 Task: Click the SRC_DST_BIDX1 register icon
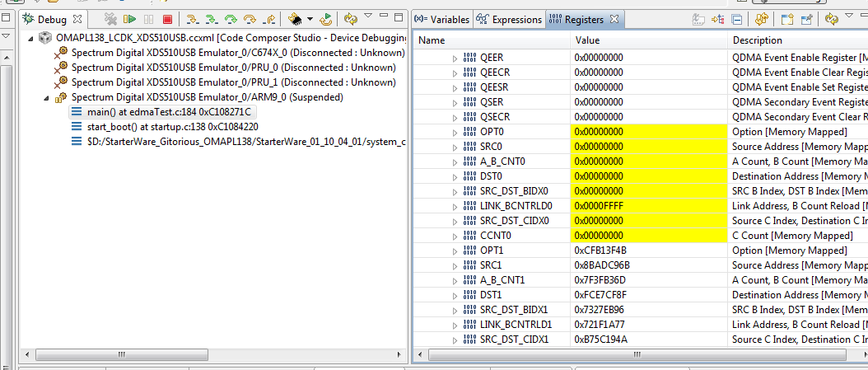[x=469, y=310]
